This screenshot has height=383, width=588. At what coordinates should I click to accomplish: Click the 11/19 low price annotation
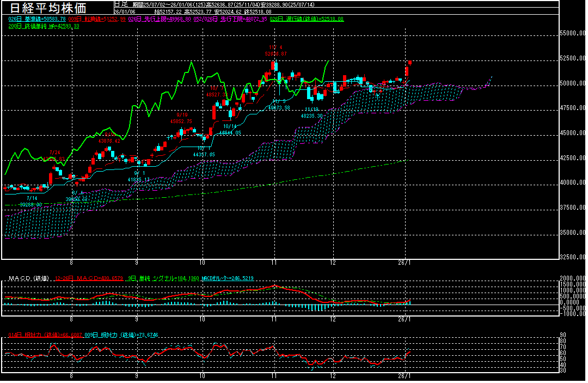(x=313, y=113)
